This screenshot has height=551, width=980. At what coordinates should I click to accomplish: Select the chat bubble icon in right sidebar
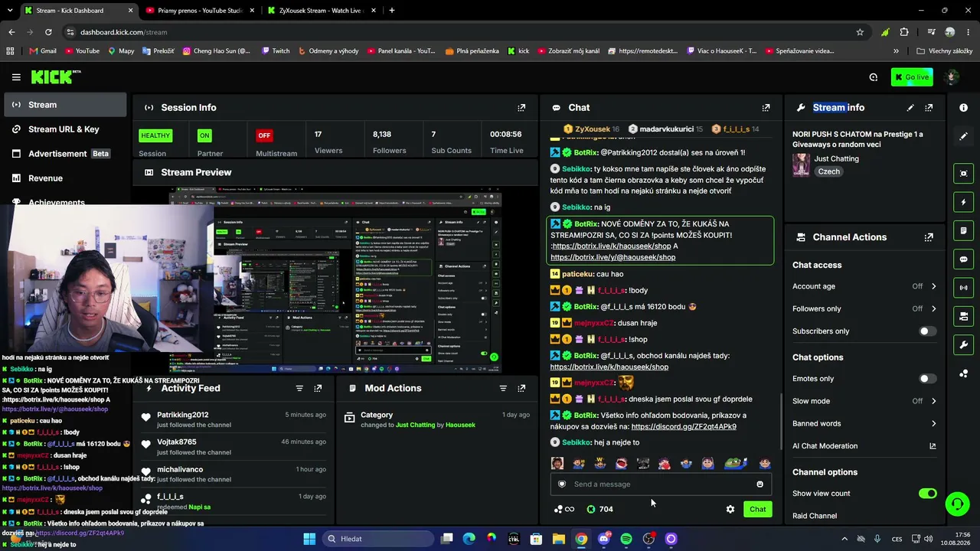[x=963, y=259]
